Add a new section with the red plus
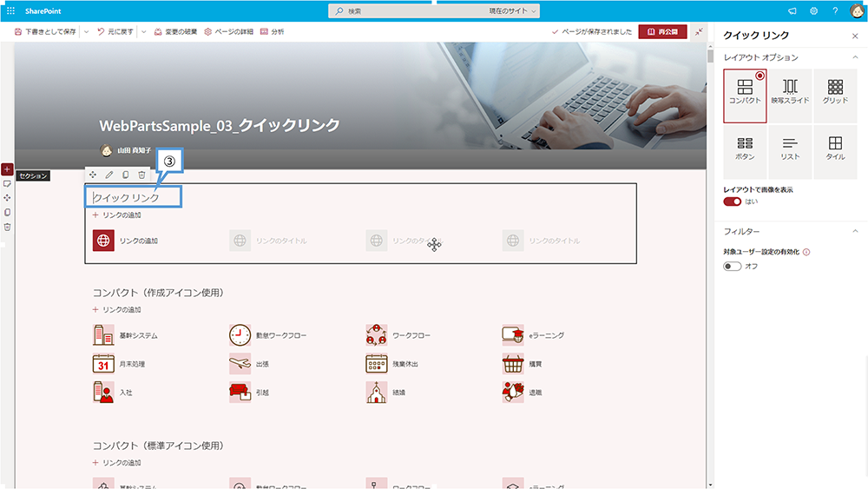 (x=7, y=169)
